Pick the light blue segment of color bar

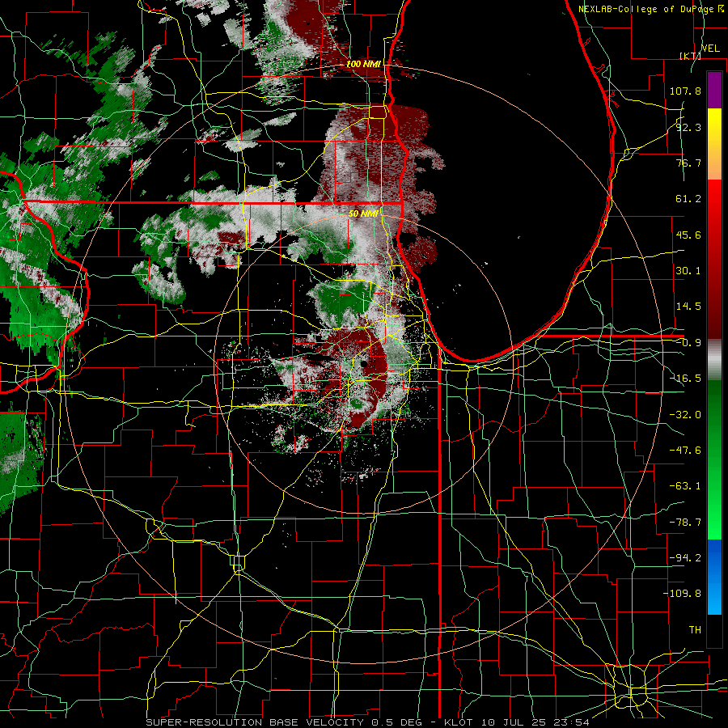click(x=714, y=599)
